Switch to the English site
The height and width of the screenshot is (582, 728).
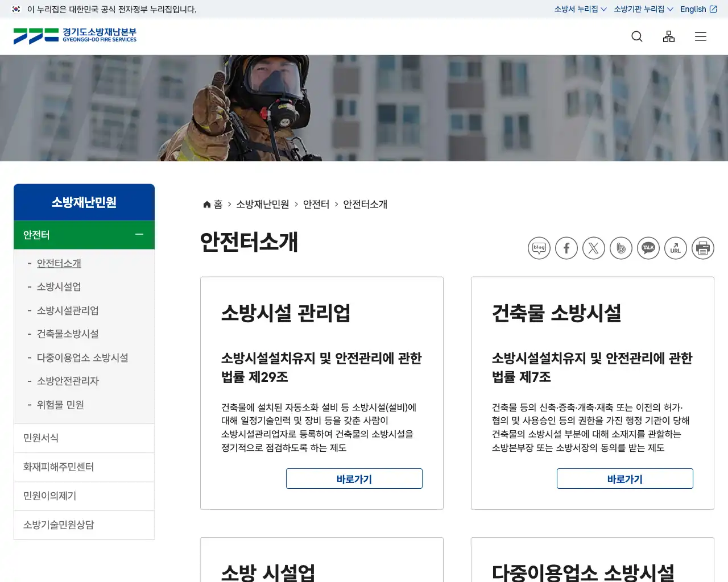point(698,9)
